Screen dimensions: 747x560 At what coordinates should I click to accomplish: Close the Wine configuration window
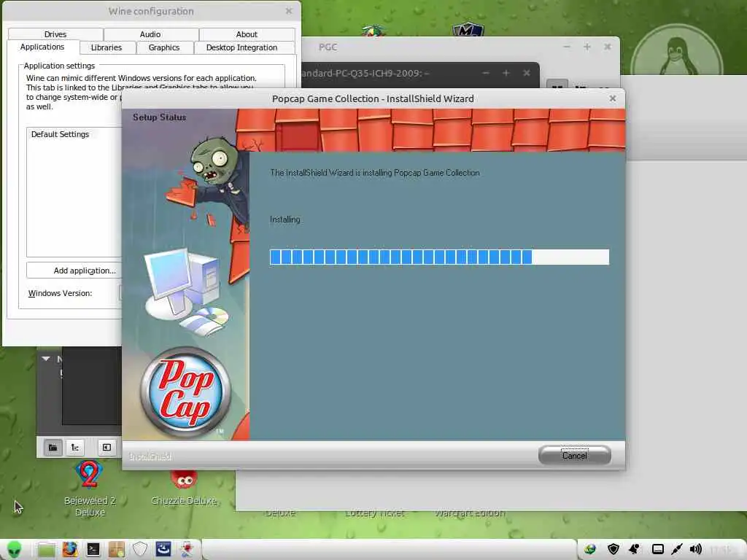click(x=289, y=11)
